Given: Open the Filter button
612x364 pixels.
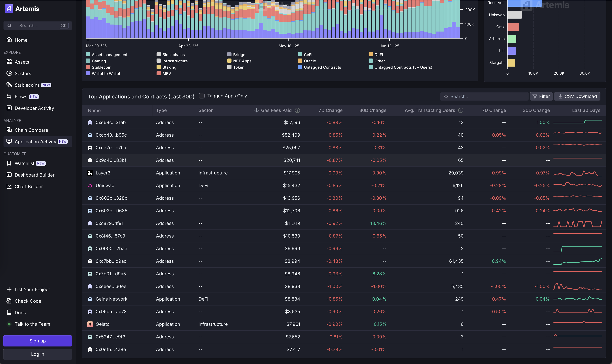Looking at the screenshot, I should pos(541,96).
